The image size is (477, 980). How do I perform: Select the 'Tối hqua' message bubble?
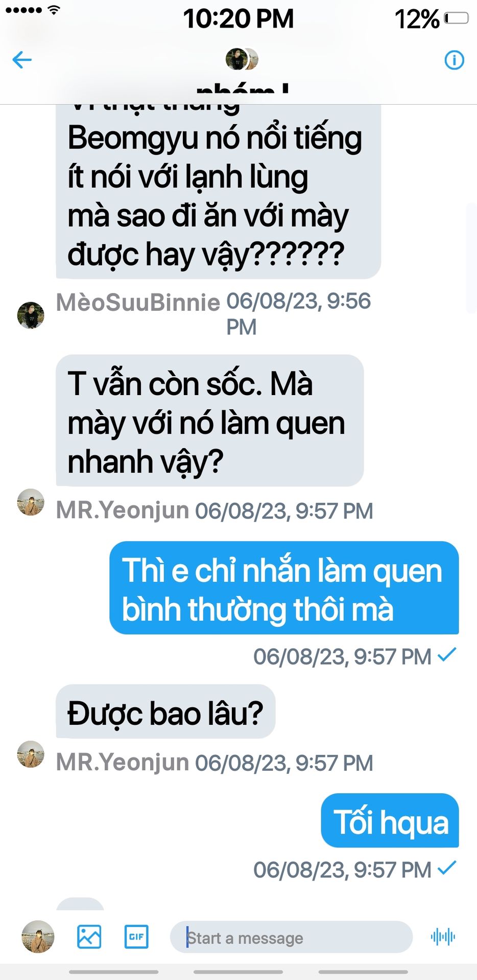point(390,820)
